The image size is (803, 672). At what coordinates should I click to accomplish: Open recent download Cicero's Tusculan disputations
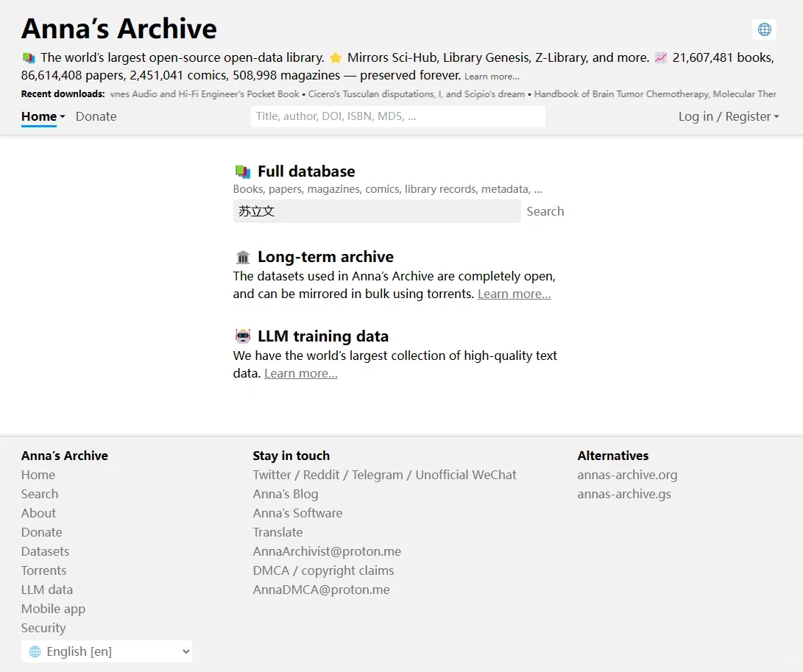(x=417, y=94)
